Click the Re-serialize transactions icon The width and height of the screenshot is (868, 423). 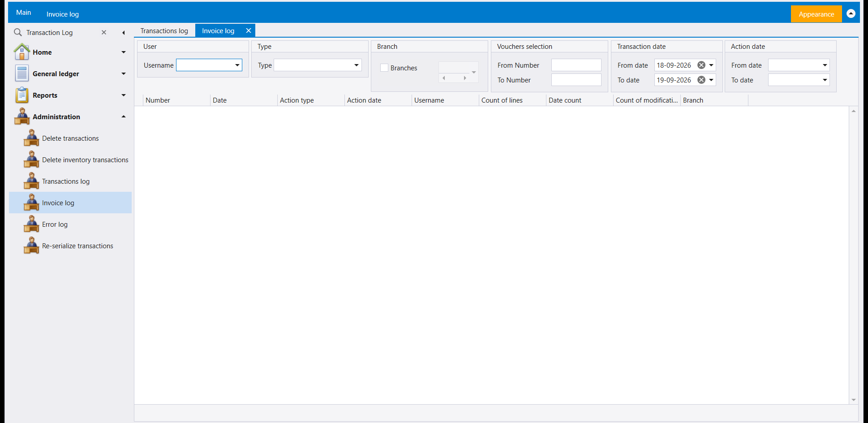pyautogui.click(x=31, y=246)
